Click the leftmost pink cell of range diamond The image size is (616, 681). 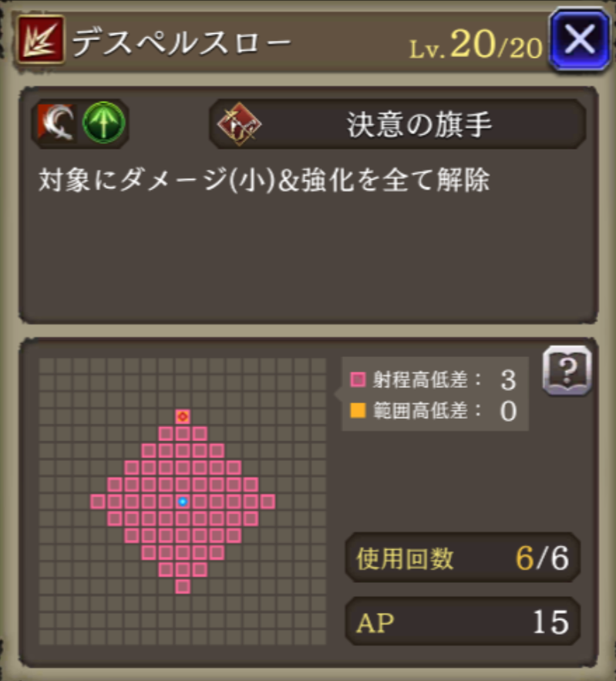(x=98, y=501)
